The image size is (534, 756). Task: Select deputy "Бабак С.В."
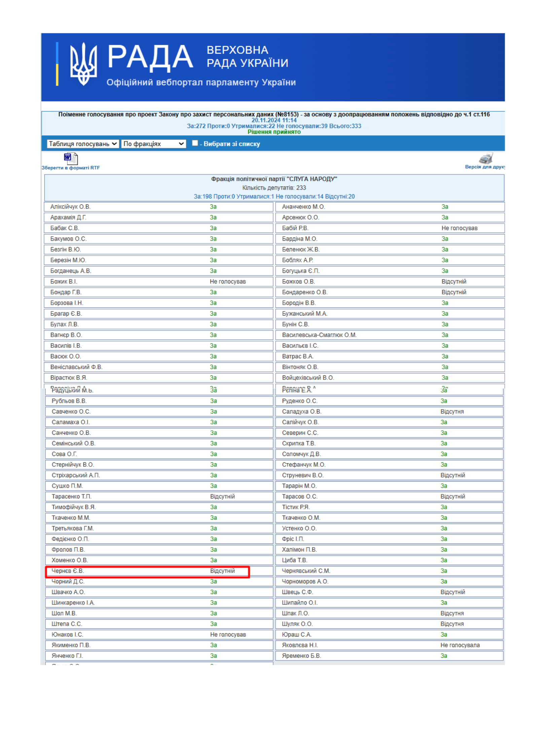tap(65, 228)
